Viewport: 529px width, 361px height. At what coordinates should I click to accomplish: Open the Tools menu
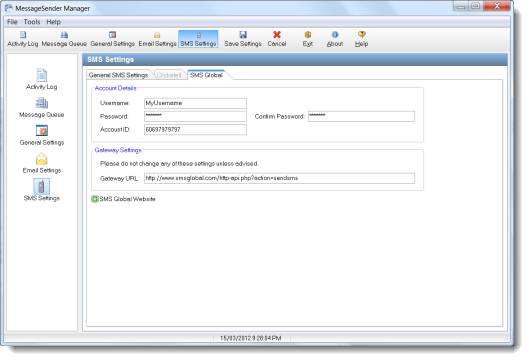pos(32,22)
